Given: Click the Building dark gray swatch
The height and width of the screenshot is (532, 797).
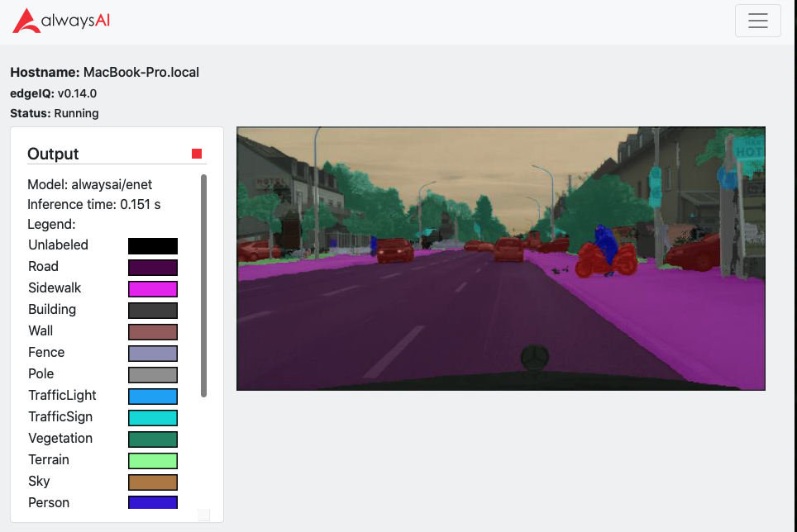Looking at the screenshot, I should point(152,310).
